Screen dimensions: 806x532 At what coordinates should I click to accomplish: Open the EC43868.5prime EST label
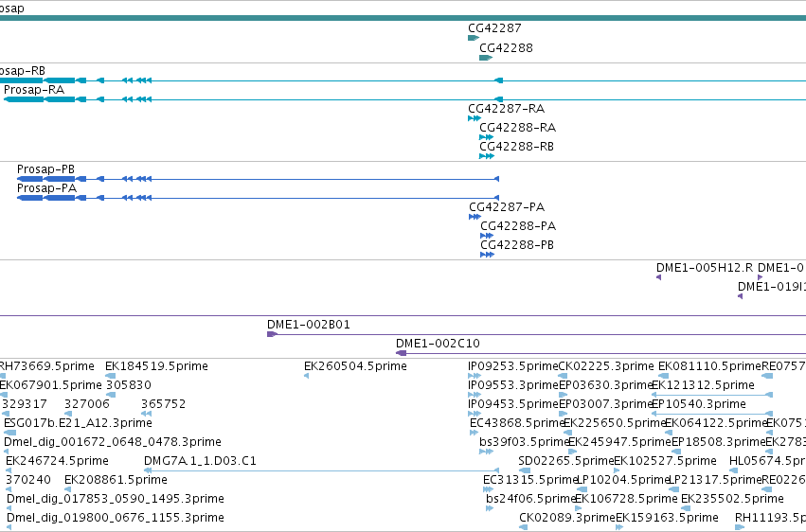tap(518, 423)
